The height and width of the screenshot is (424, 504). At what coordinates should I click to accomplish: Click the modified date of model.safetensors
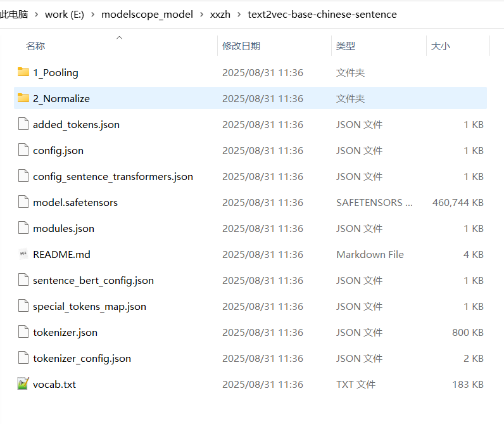pyautogui.click(x=263, y=202)
